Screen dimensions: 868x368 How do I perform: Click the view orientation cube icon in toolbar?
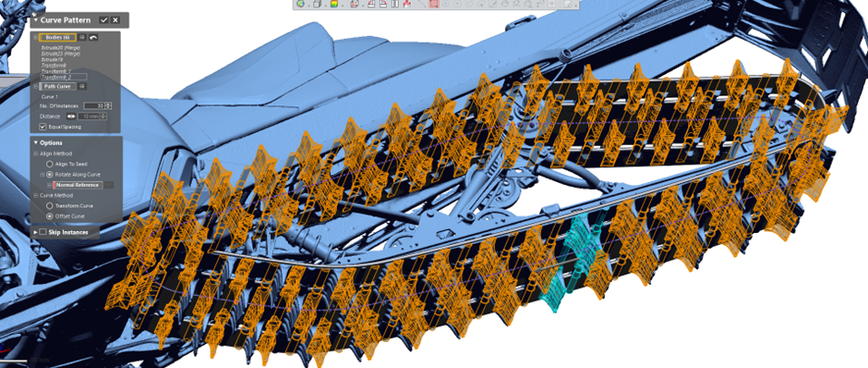(355, 4)
